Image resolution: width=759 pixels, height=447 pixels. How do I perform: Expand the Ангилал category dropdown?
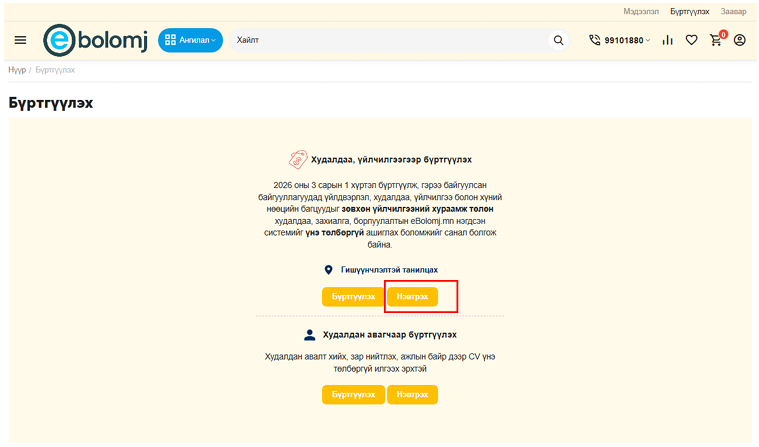click(x=190, y=40)
